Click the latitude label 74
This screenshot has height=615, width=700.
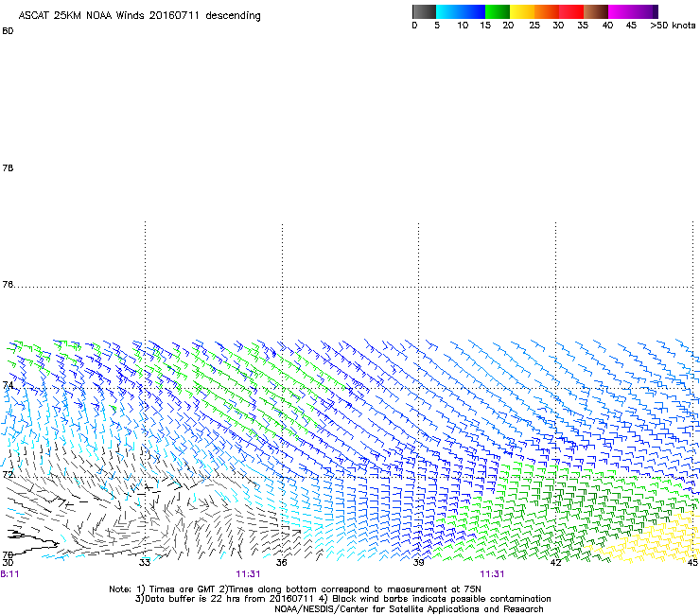pyautogui.click(x=8, y=385)
